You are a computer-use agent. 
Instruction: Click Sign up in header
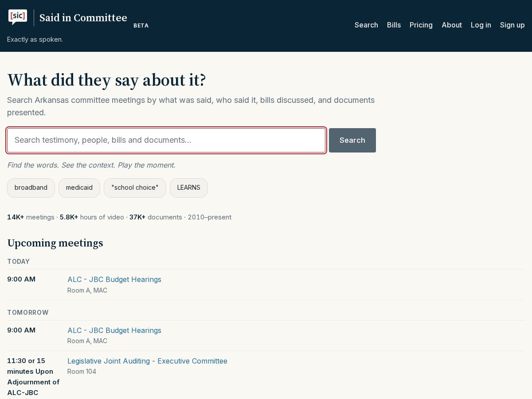(x=512, y=25)
